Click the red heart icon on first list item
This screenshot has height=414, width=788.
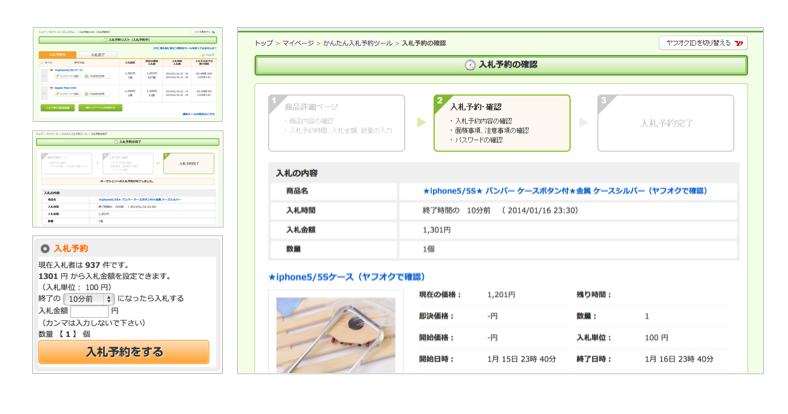[x=51, y=70]
